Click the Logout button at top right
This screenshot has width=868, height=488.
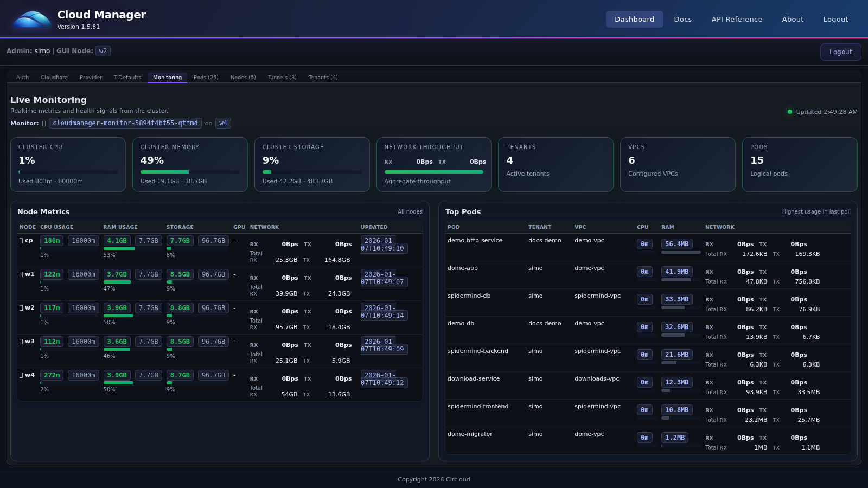835,19
